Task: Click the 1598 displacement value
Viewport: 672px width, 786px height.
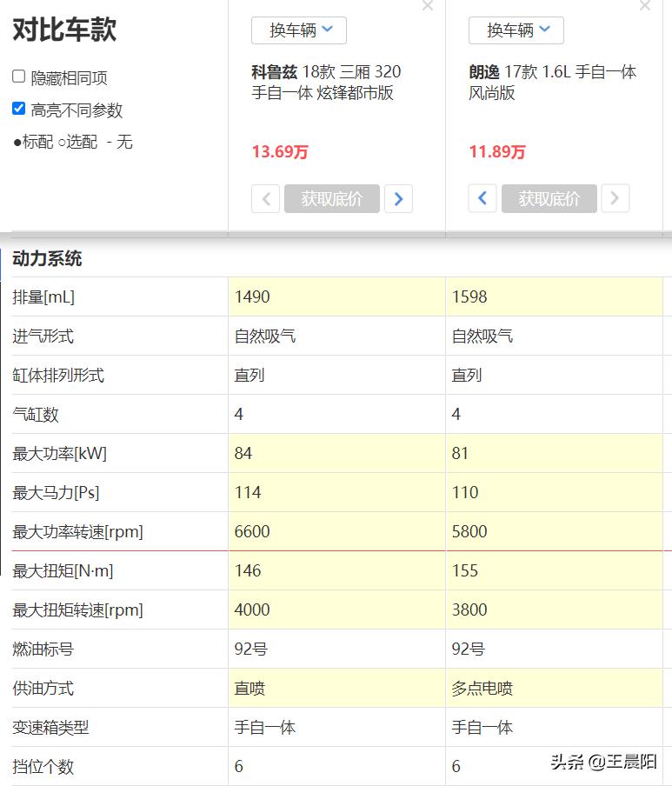Action: point(469,296)
